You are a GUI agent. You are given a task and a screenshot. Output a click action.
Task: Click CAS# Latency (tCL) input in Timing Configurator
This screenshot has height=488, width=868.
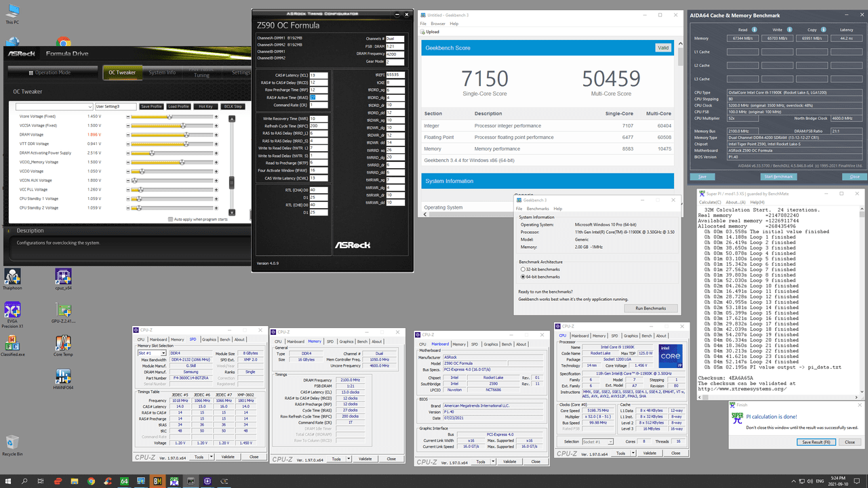pos(318,75)
